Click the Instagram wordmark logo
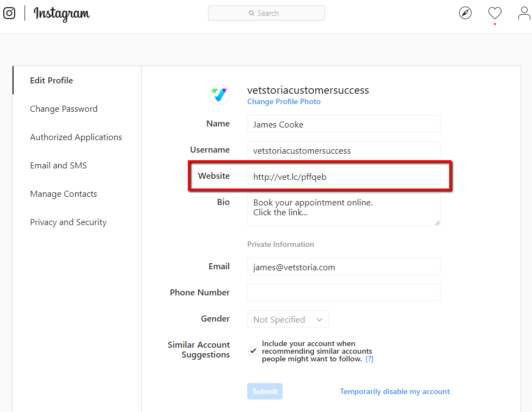Viewport: 532px width, 412px height. click(62, 14)
